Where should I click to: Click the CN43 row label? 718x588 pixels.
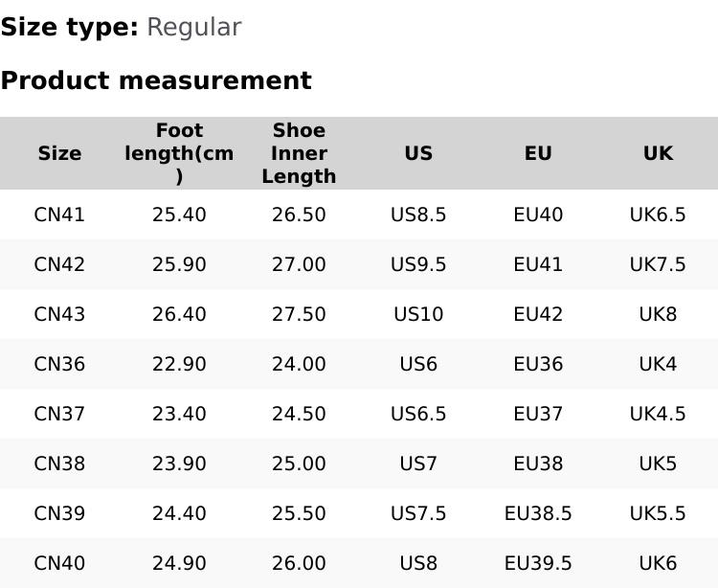pos(59,314)
